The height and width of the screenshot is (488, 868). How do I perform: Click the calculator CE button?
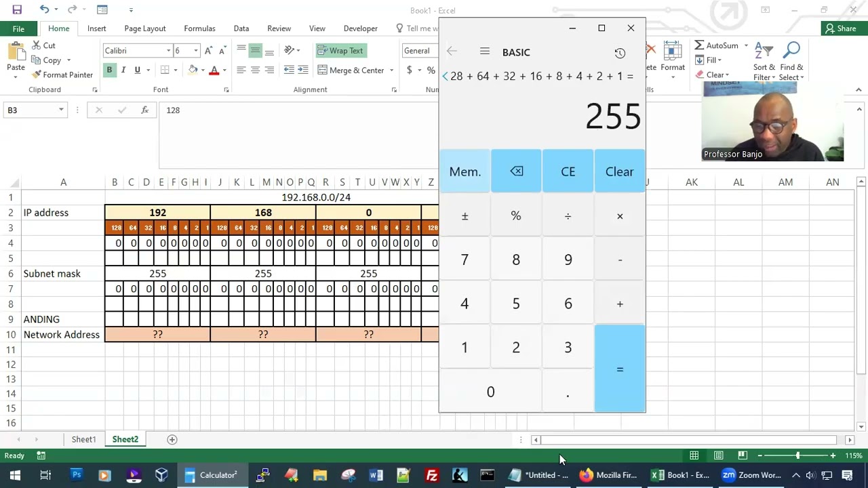[568, 171]
